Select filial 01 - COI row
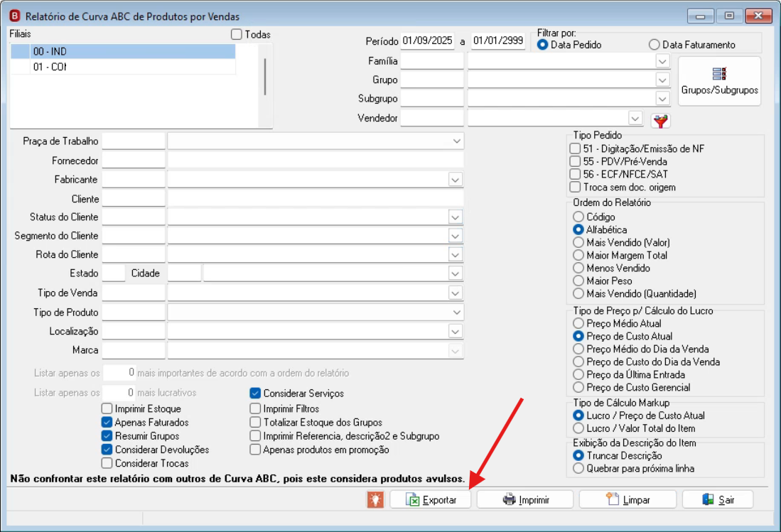The image size is (781, 532). (x=122, y=67)
